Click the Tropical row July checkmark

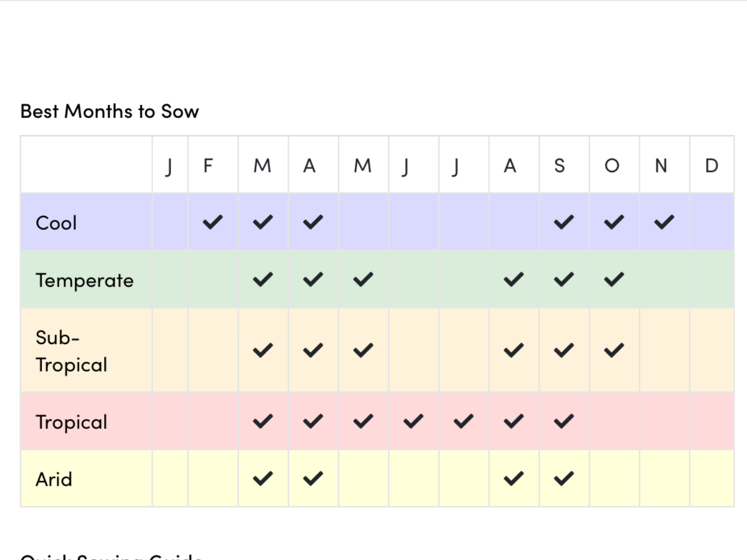(x=463, y=421)
